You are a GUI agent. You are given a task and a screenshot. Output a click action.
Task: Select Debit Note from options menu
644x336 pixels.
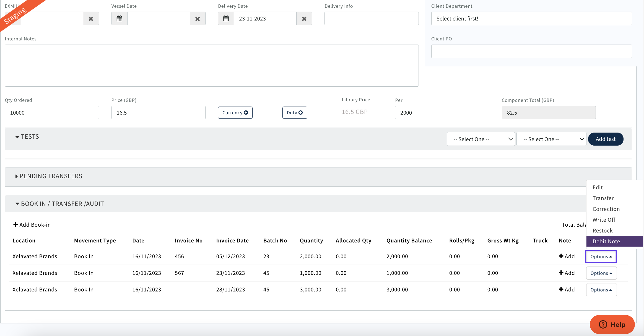click(606, 241)
